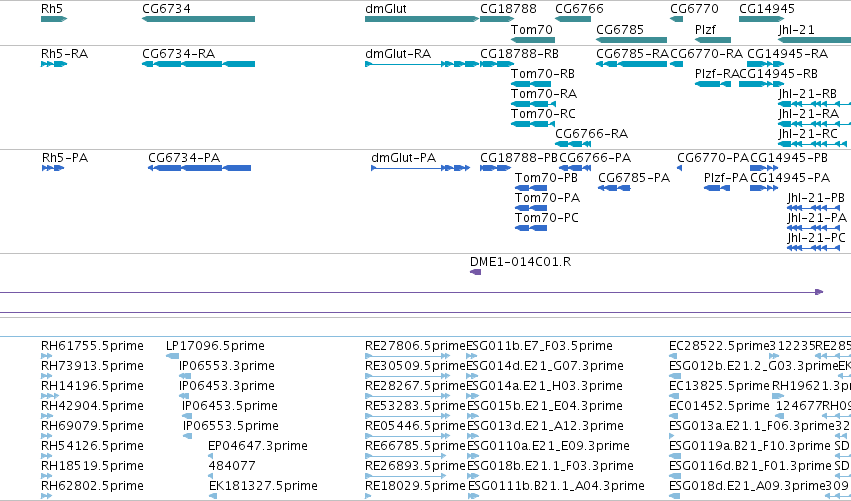Select the Tom70-PC protein feature
851x501 pixels.
[531, 228]
